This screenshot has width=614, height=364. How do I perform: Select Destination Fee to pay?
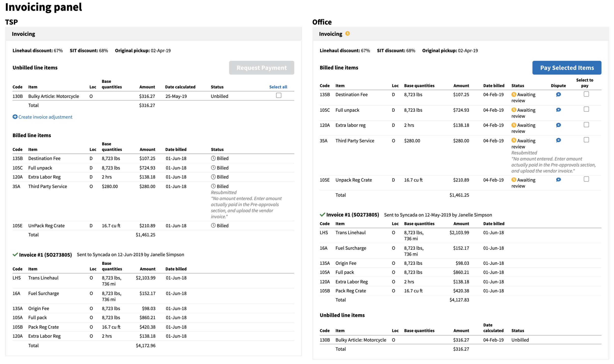(x=586, y=94)
